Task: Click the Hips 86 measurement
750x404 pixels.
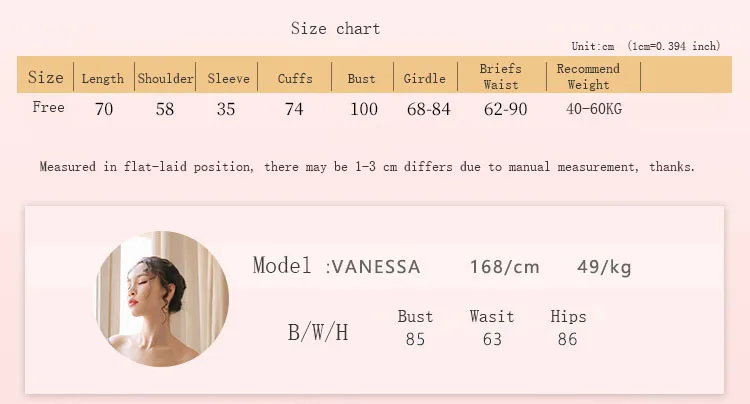Action: tap(568, 328)
